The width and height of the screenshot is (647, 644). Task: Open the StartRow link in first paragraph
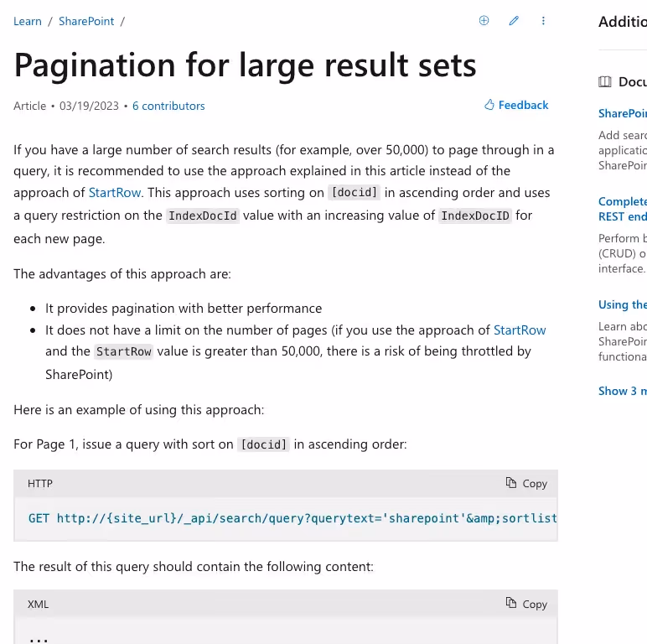point(115,193)
